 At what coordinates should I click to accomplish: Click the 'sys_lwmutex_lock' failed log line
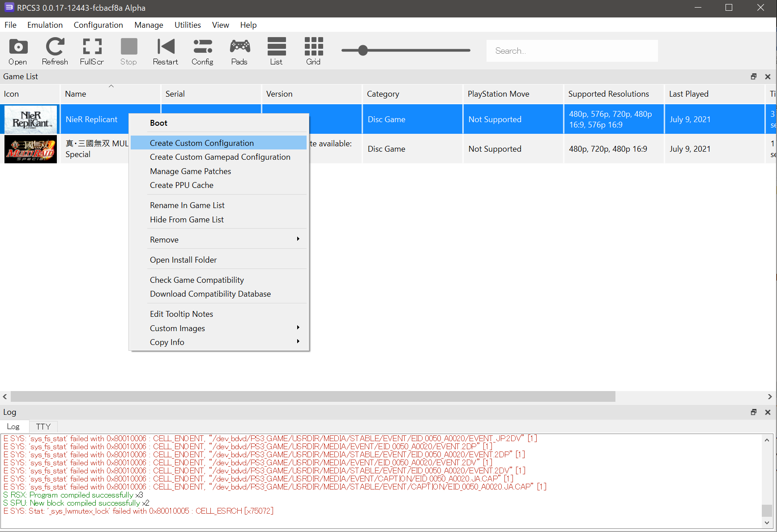tap(138, 511)
